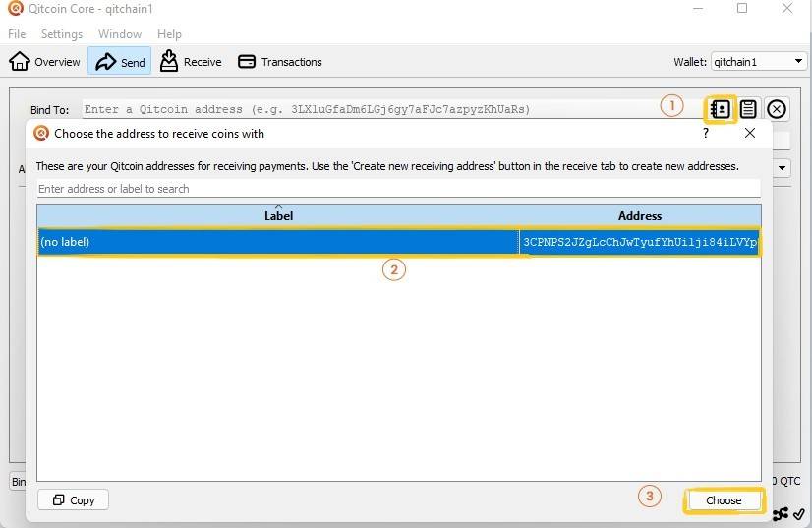Go to the Overview tab
Screen dimensions: 812x528
click(45, 62)
